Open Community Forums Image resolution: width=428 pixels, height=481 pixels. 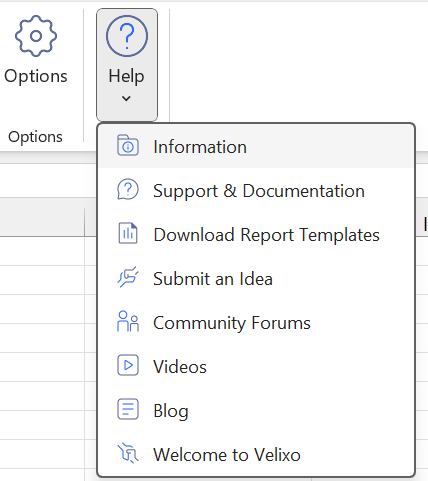click(256, 323)
